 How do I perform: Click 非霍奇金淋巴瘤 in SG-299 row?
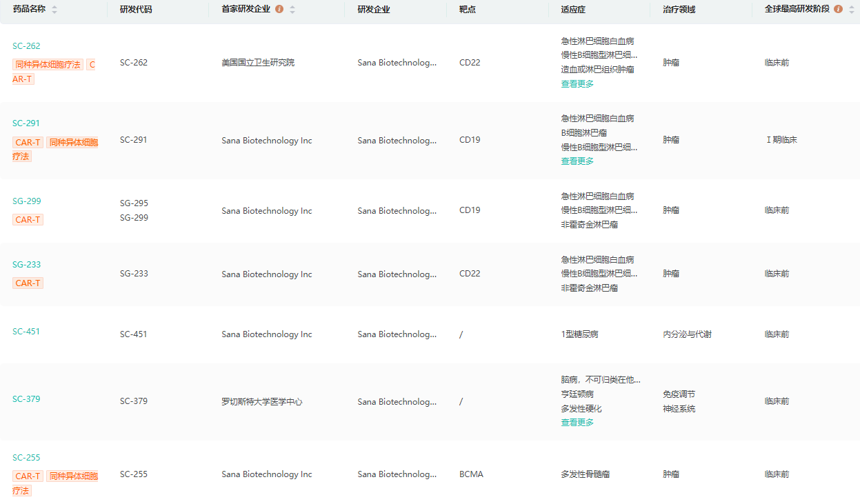point(590,225)
